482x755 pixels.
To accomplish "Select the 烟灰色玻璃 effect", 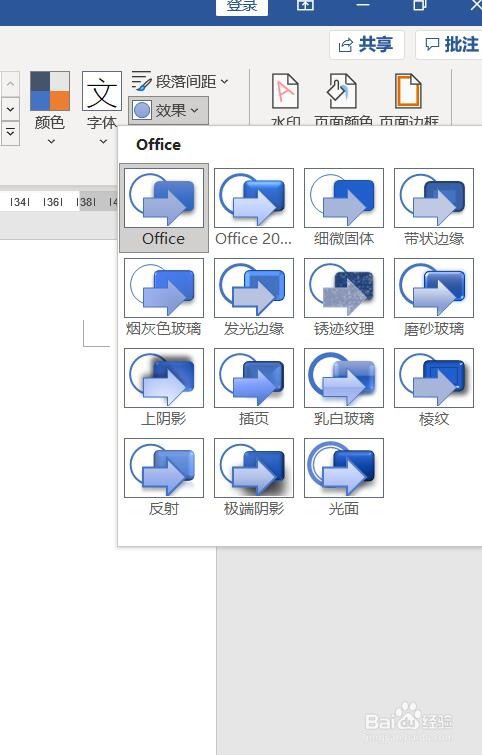I will pos(164,298).
